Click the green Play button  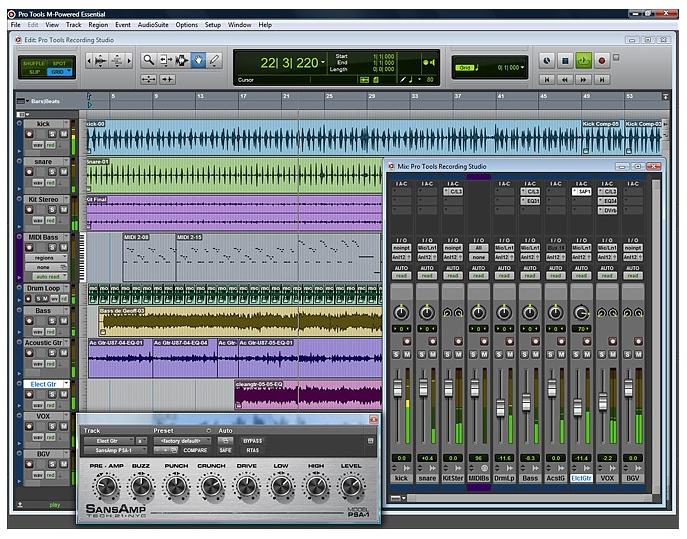[583, 60]
